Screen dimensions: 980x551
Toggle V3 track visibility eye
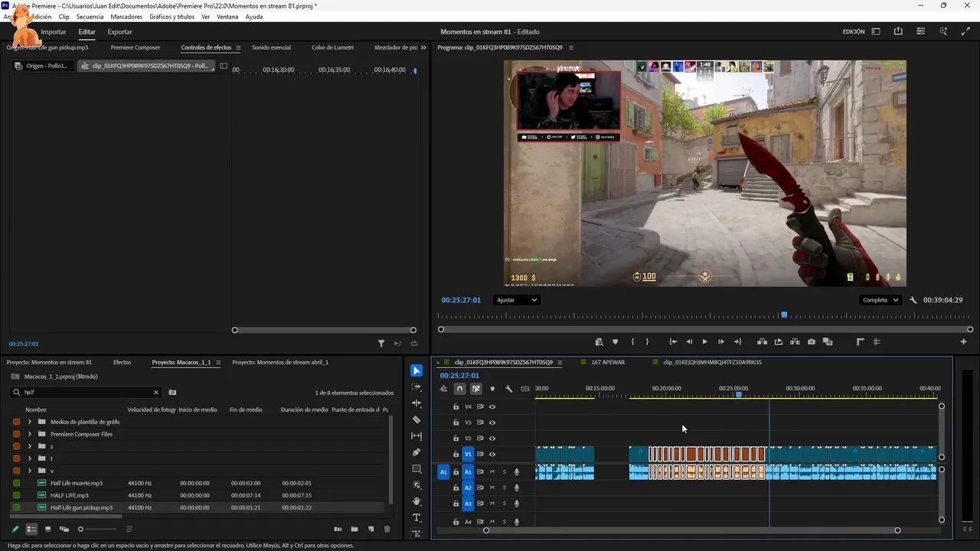click(492, 422)
